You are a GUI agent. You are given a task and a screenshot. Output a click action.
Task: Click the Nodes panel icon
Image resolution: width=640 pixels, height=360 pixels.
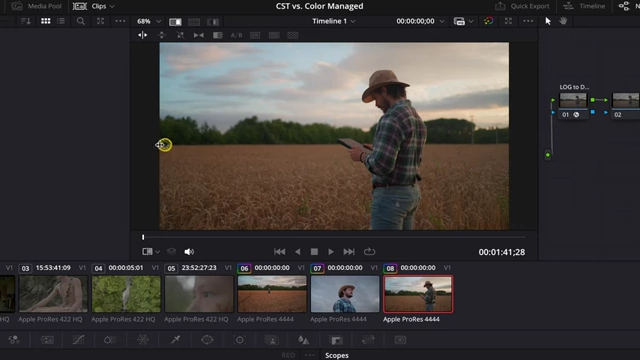click(624, 6)
